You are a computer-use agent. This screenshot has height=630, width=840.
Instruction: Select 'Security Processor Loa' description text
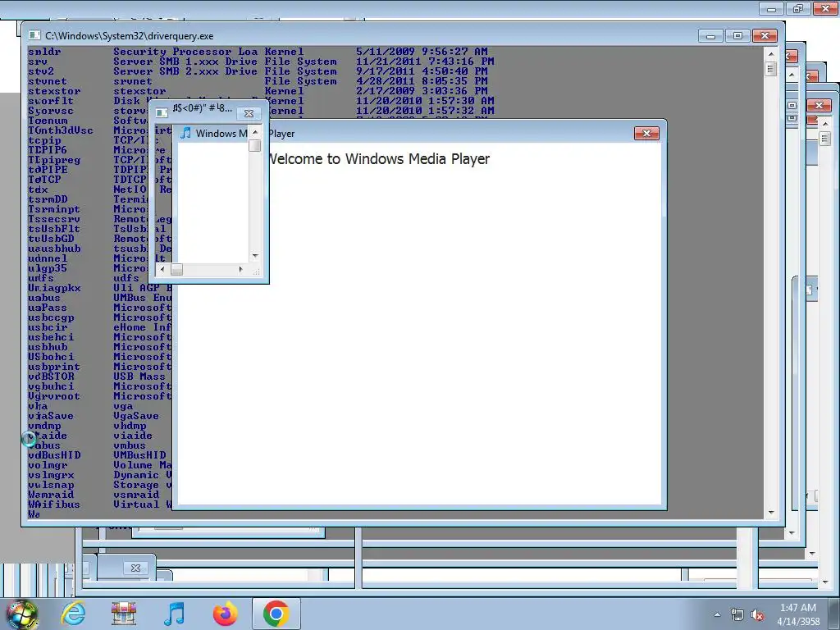[185, 52]
